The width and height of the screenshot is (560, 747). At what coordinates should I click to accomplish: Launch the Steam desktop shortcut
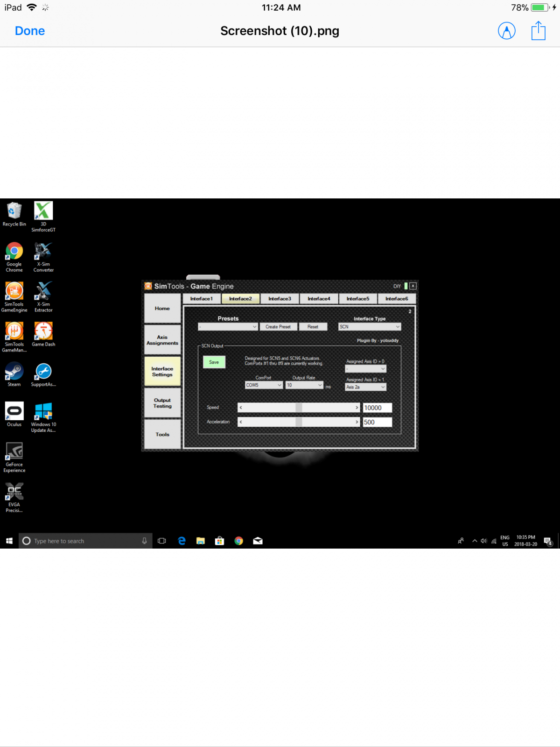(14, 374)
